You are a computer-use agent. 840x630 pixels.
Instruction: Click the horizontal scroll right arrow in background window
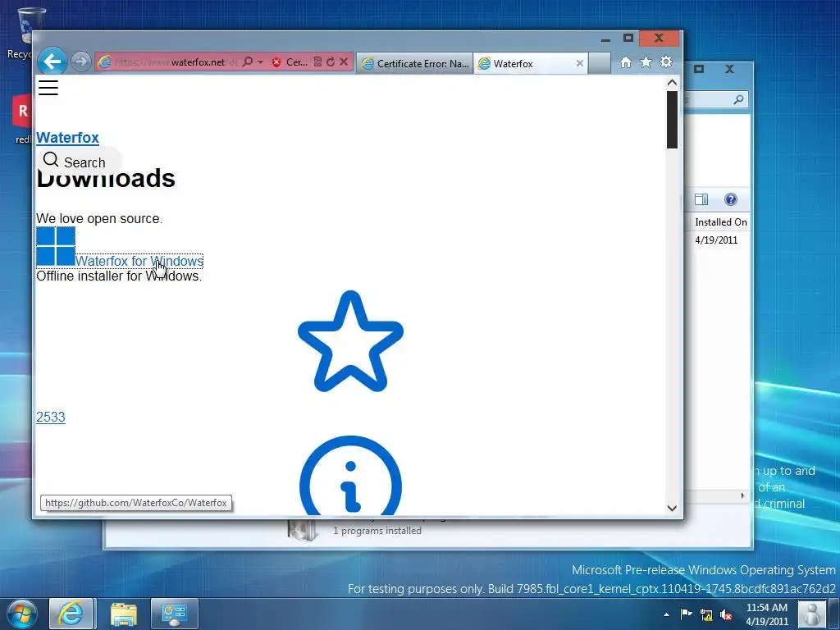click(742, 495)
